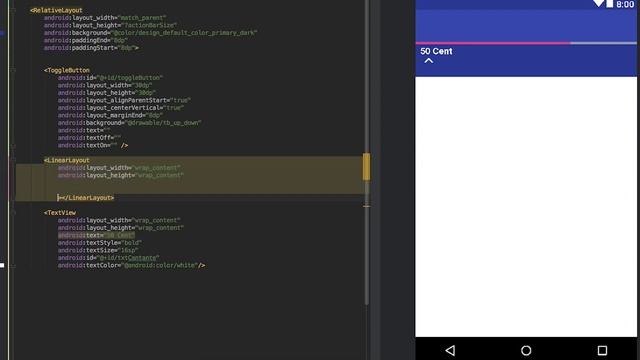The height and width of the screenshot is (360, 640).
Task: Click the android:textSize attribute line
Action: coord(98,250)
